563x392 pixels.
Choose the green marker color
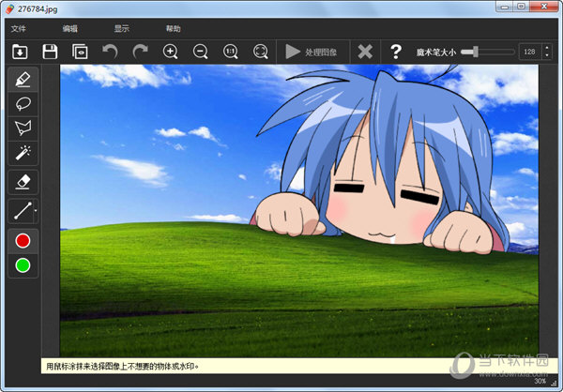(23, 265)
